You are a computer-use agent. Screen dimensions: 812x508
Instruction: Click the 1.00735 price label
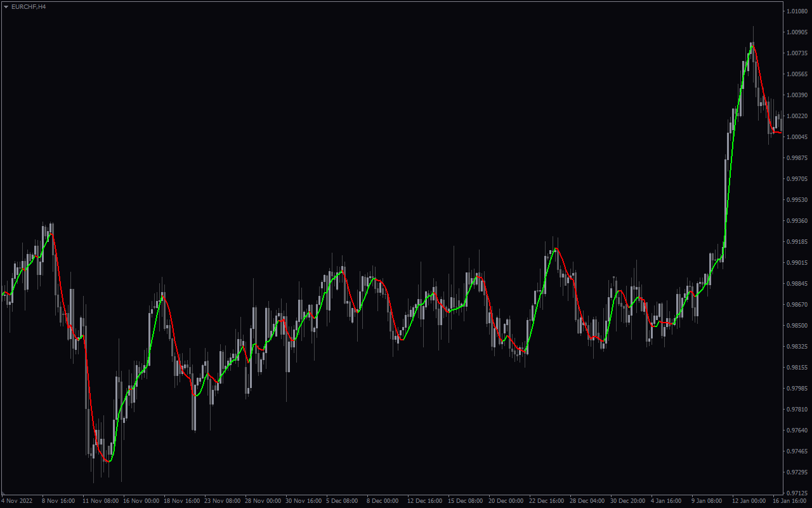(797, 53)
